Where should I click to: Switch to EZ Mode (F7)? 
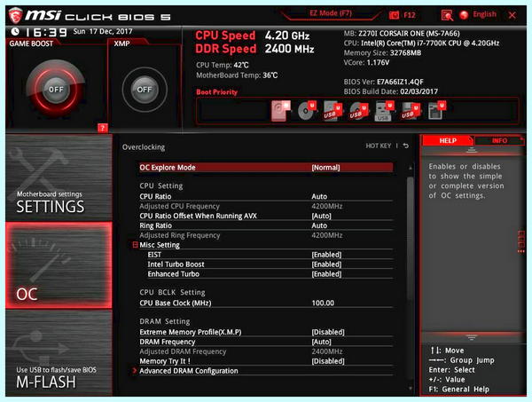coord(331,13)
